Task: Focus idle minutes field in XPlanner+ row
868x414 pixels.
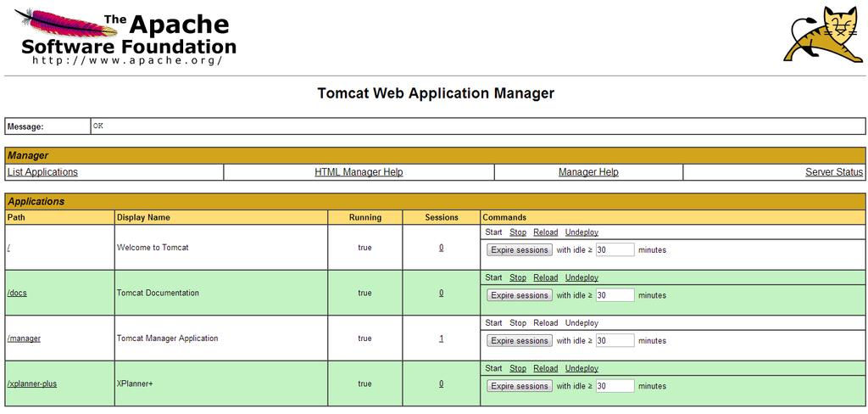Action: [x=615, y=386]
